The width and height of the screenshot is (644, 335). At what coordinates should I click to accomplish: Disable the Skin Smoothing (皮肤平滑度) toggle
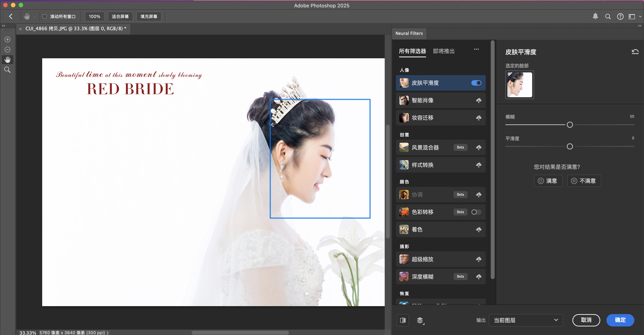pos(476,83)
